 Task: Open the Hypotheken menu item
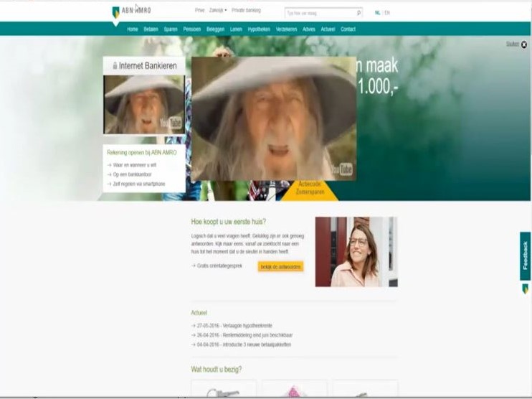click(259, 29)
